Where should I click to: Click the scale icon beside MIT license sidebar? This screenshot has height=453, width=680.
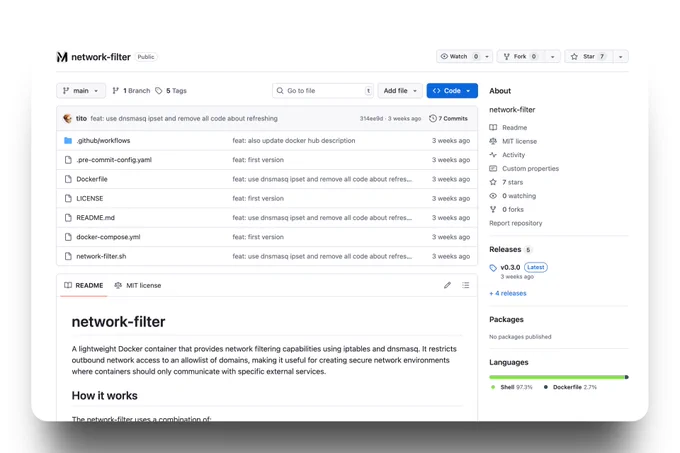[x=493, y=141]
